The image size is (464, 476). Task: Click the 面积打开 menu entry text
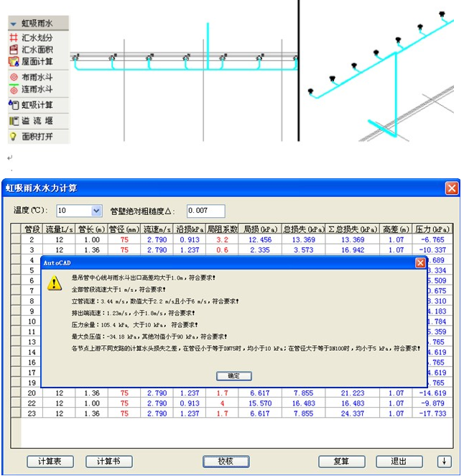(37, 137)
